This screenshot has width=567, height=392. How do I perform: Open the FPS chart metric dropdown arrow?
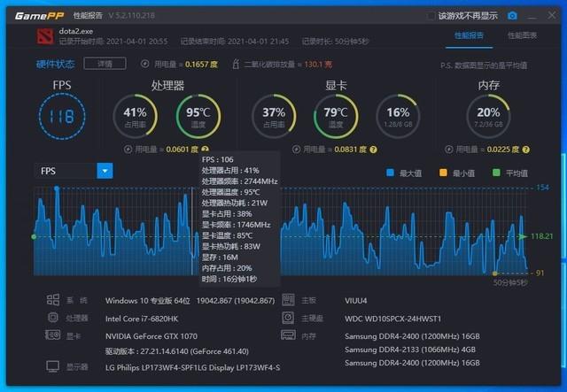coord(105,171)
